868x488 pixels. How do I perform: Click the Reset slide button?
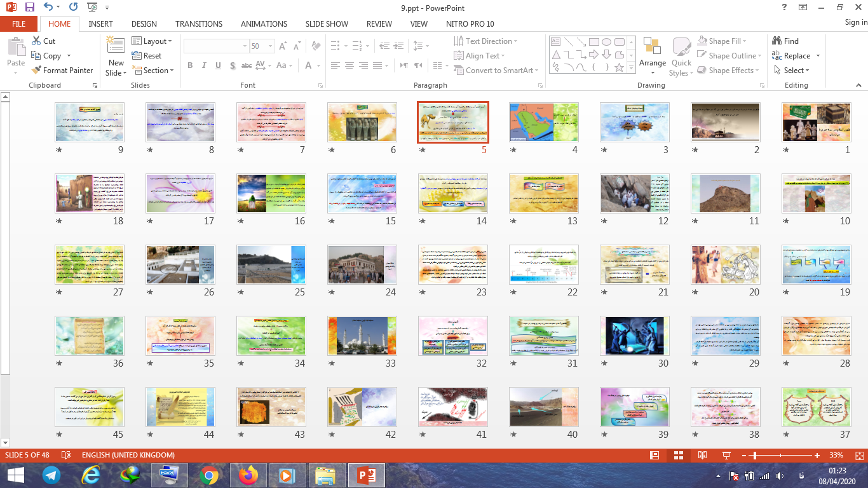[x=147, y=56]
